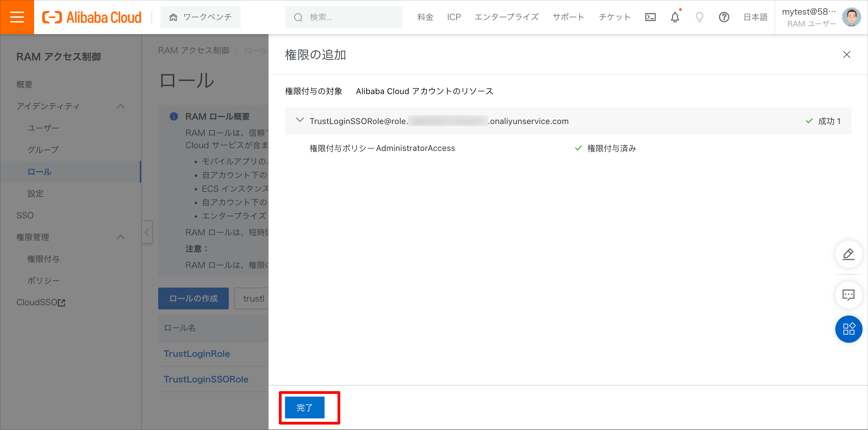Screen dimensions: 868x430
Task: Open the ワークベンチ home button
Action: 200,17
